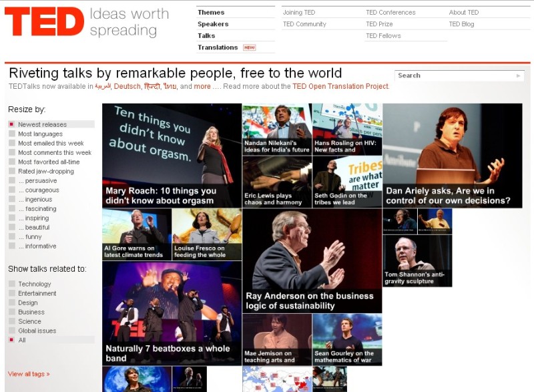Open the Talks menu item
The height and width of the screenshot is (392, 534).
(x=206, y=35)
